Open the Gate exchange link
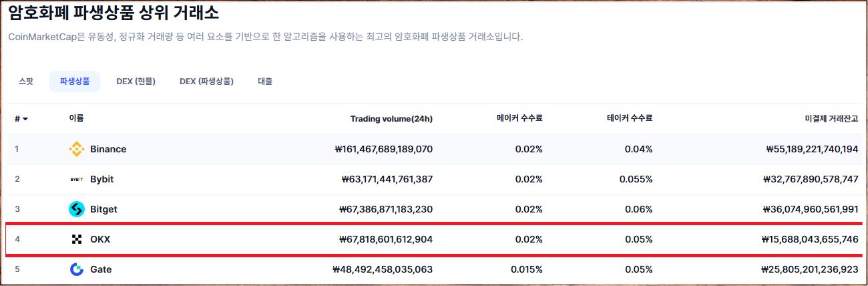The width and height of the screenshot is (868, 286). pos(101,269)
